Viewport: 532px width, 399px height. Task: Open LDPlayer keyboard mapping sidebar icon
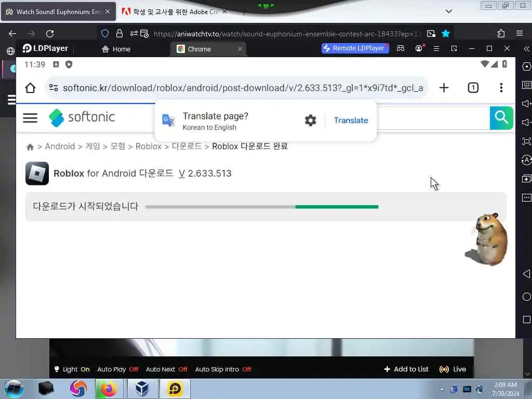526,85
